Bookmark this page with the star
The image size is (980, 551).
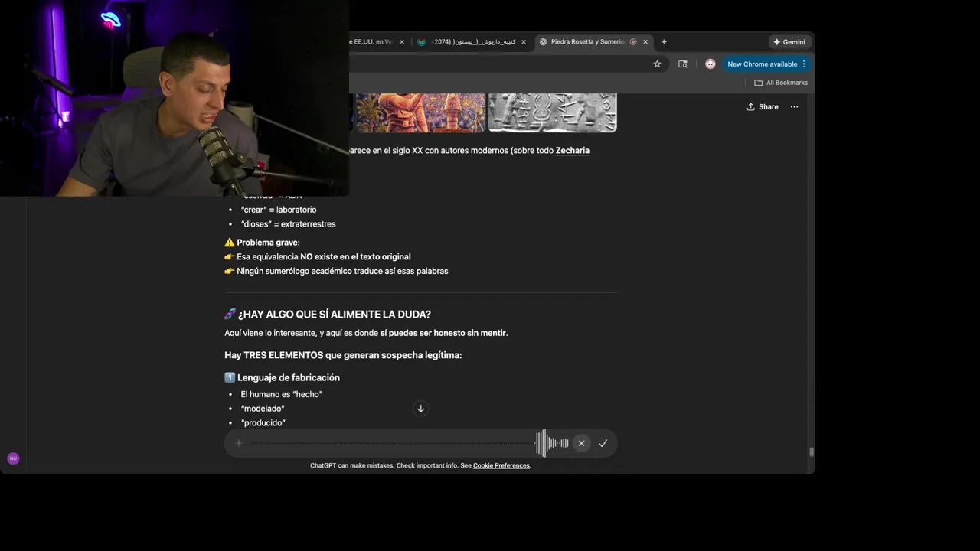657,64
